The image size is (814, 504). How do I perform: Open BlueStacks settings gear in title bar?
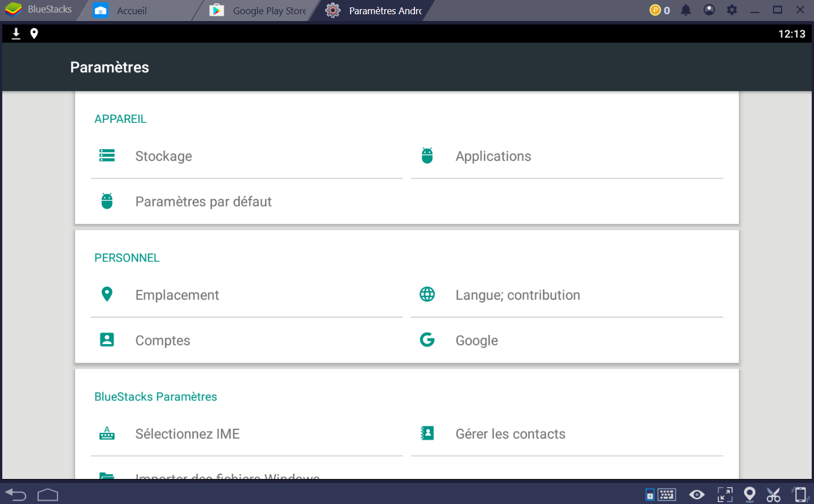pyautogui.click(x=732, y=10)
